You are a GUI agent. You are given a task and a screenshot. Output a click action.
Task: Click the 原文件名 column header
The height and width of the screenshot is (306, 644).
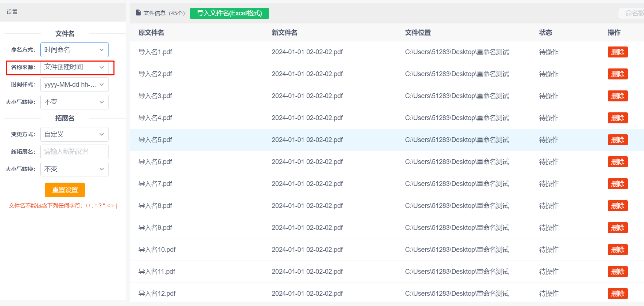(151, 33)
